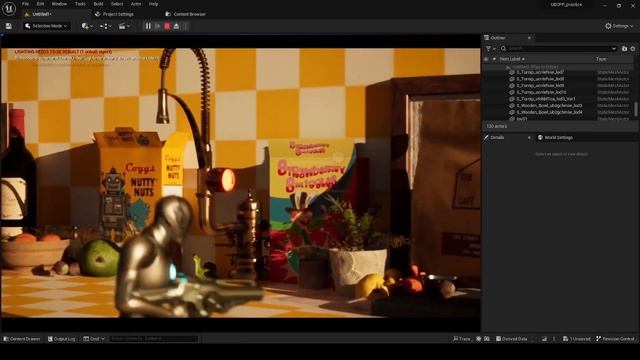Open the Actor menu
The image size is (640, 360).
tap(136, 4)
